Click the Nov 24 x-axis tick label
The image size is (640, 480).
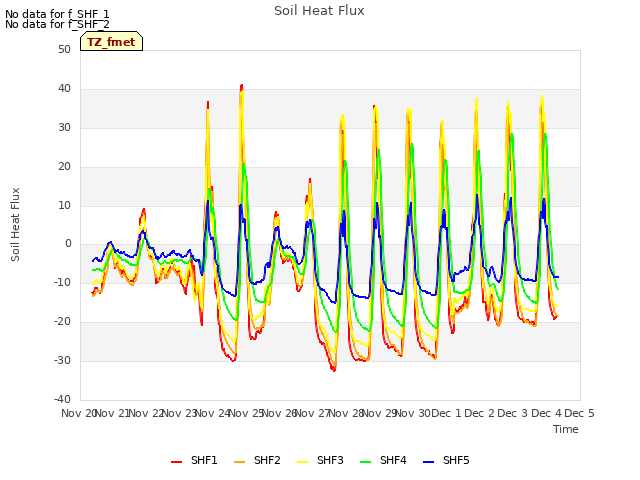(213, 413)
